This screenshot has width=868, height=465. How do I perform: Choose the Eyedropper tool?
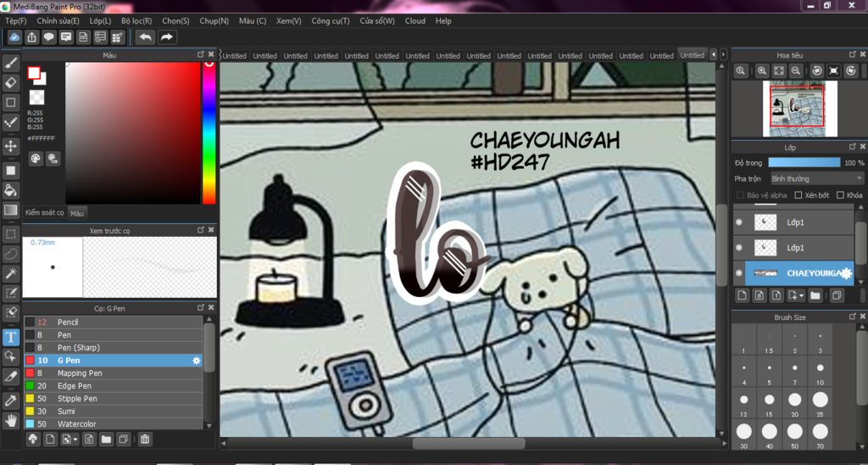[x=10, y=400]
